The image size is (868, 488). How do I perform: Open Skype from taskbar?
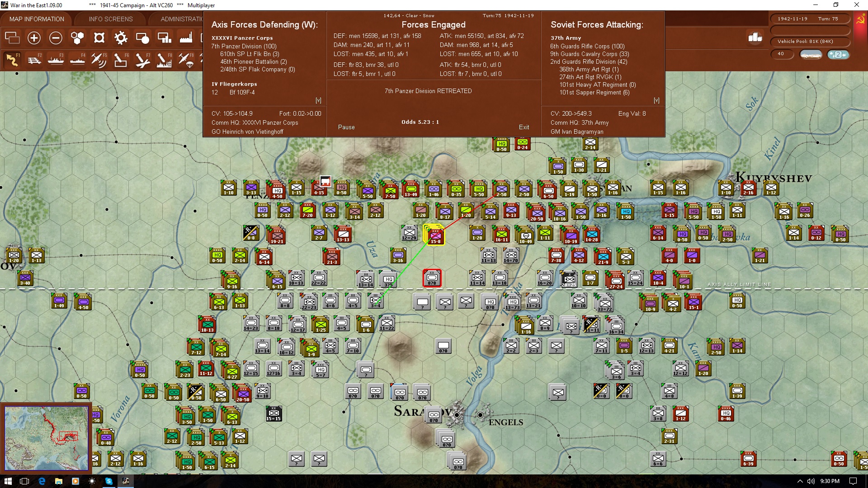pos(108,481)
